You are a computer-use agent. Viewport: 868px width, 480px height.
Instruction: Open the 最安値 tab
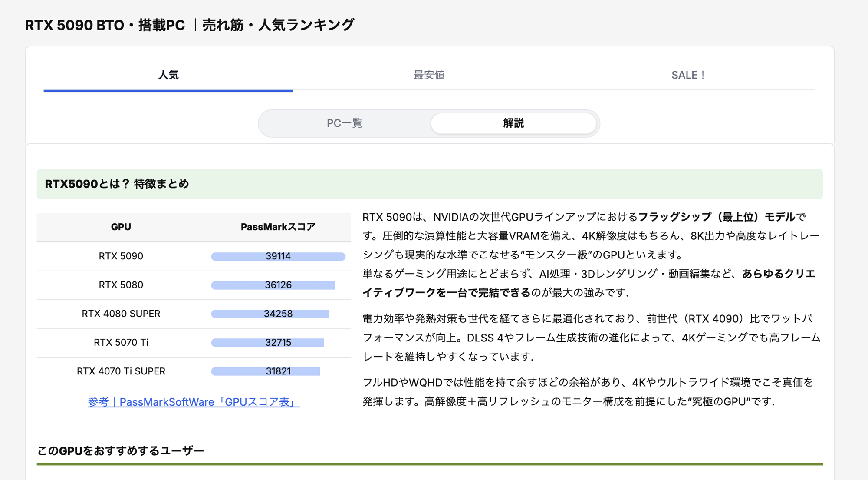429,75
